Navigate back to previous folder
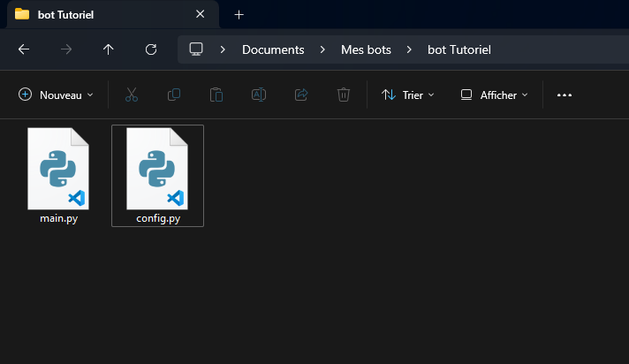 pyautogui.click(x=24, y=49)
